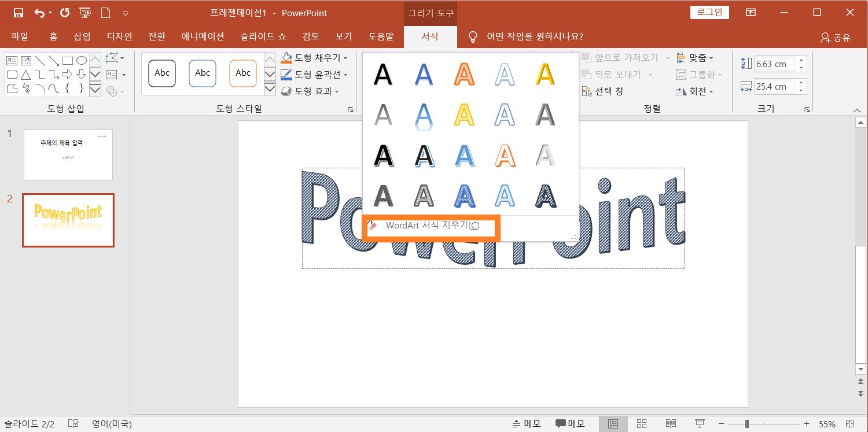The height and width of the screenshot is (432, 868).
Task: Fit slide to current window
Action: [x=849, y=424]
